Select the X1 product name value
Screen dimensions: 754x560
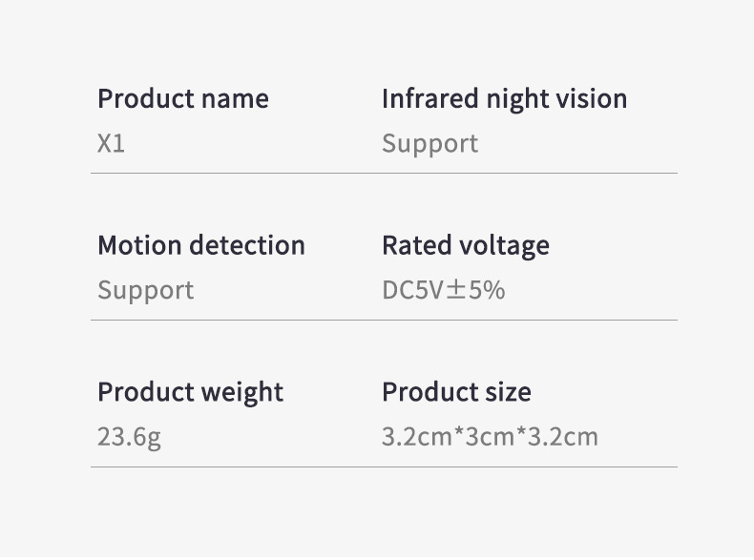112,144
